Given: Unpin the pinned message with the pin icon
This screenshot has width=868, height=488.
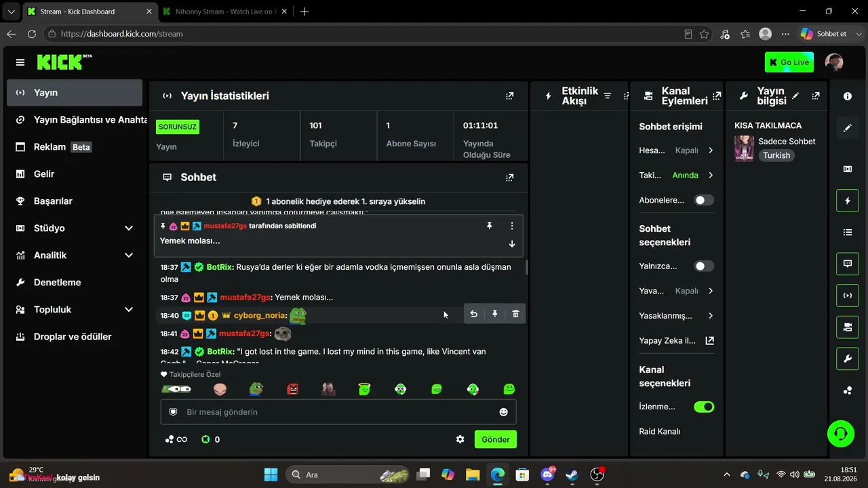Looking at the screenshot, I should coord(490,226).
